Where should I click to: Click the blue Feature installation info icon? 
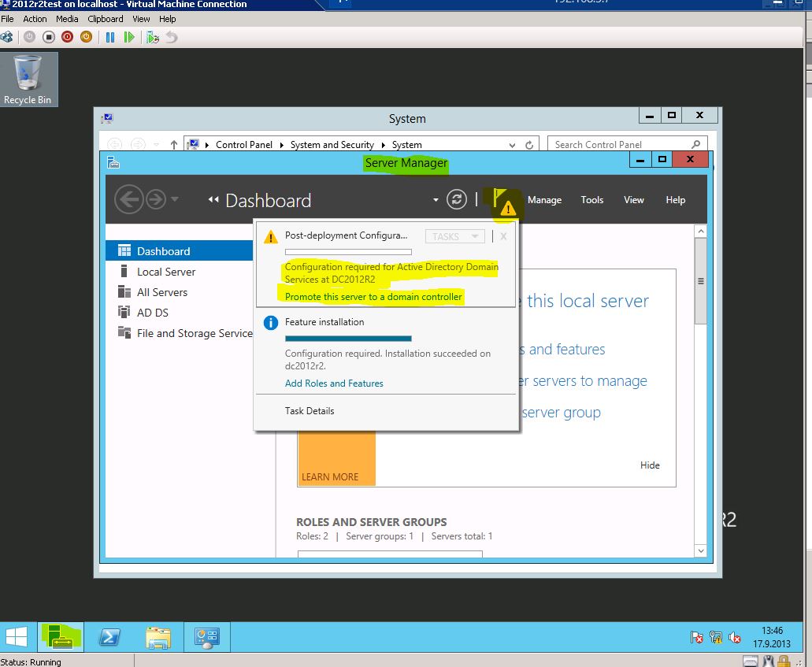[x=271, y=323]
